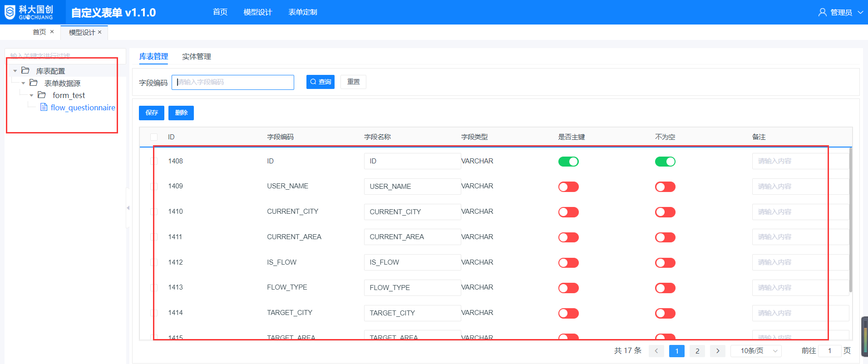This screenshot has width=868, height=364.
Task: Click the document icon of flow_questionnaire
Action: [x=44, y=107]
